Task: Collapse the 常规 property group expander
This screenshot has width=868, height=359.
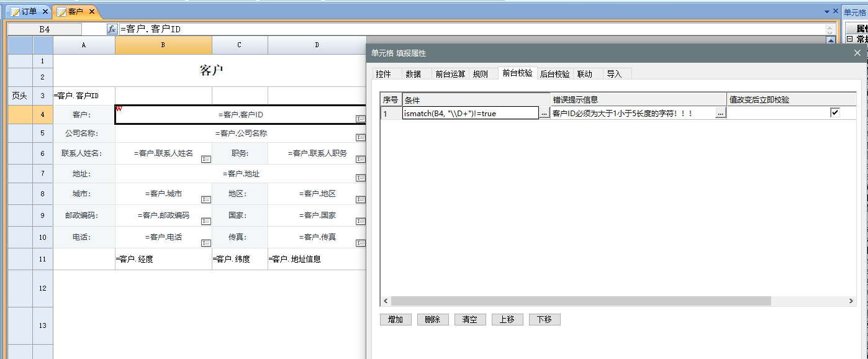Action: point(849,39)
